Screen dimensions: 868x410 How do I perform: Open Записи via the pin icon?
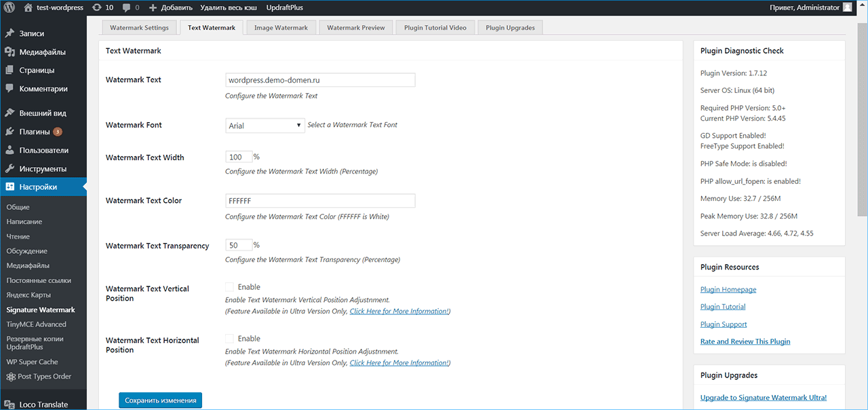tap(9, 33)
